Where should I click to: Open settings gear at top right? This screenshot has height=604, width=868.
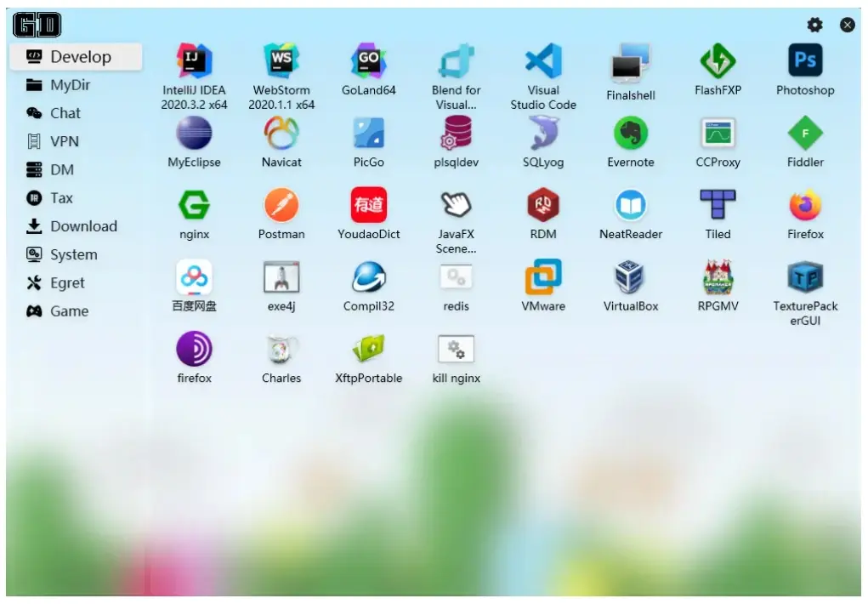(x=814, y=25)
